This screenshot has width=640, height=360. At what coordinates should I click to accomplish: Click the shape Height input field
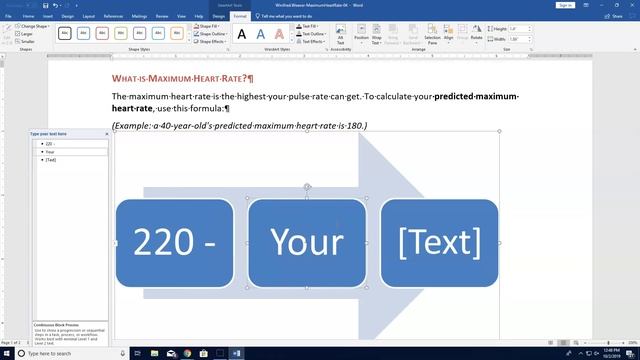tap(518, 29)
